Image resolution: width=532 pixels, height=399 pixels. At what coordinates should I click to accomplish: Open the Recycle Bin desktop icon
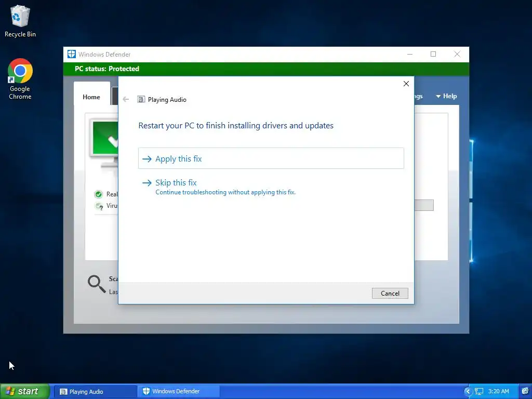[x=20, y=21]
